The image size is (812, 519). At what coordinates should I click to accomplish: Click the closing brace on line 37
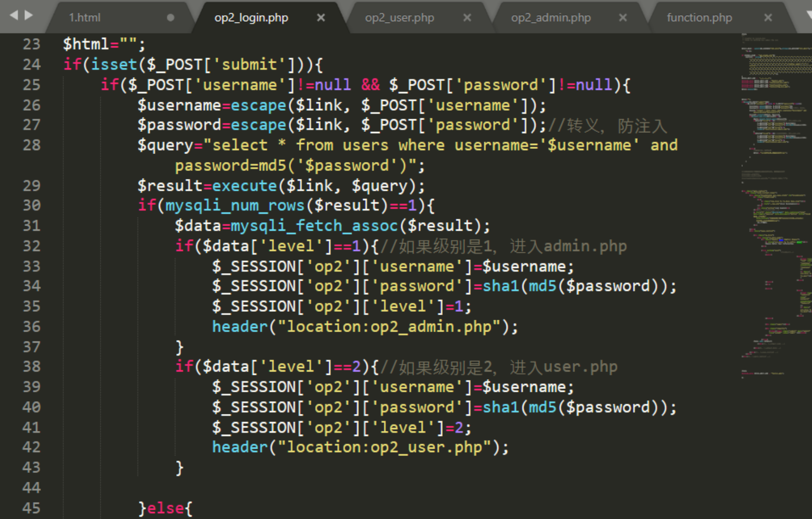[179, 347]
